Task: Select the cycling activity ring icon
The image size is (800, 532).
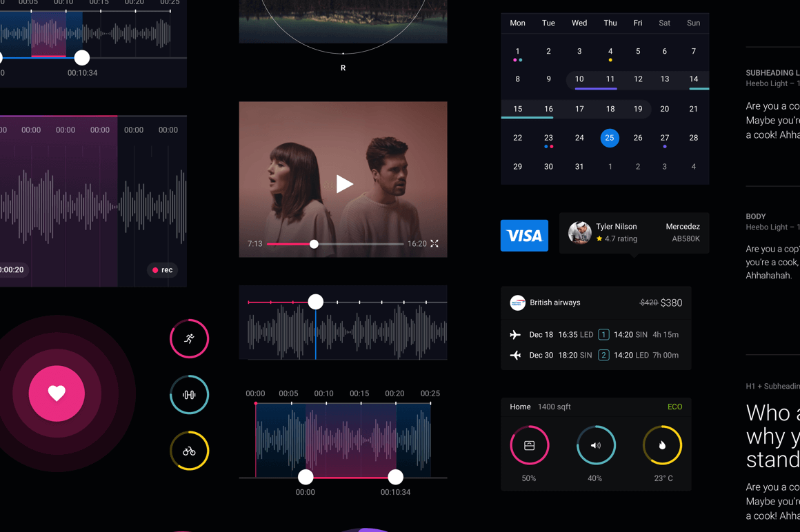Action: (x=189, y=451)
